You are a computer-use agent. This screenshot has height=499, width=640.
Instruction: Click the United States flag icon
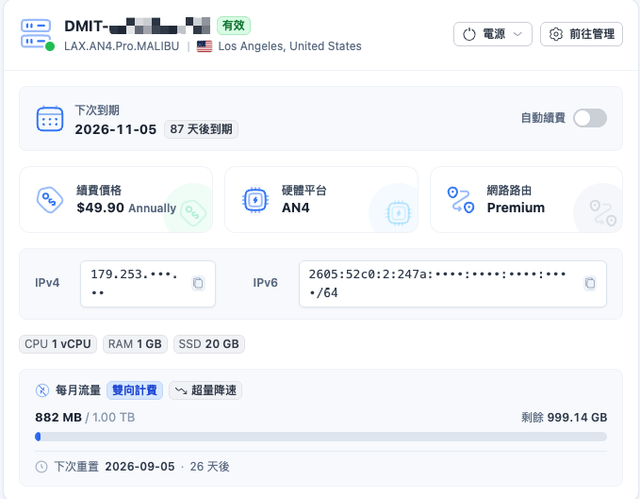(204, 46)
